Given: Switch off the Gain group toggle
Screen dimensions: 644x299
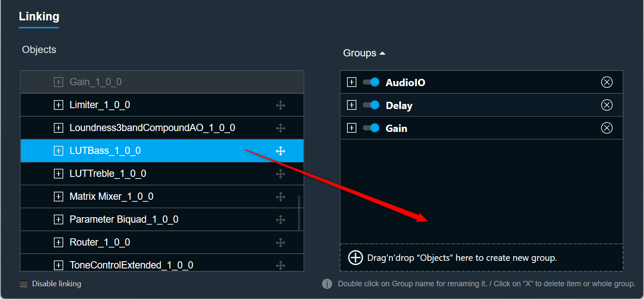Looking at the screenshot, I should [x=371, y=128].
